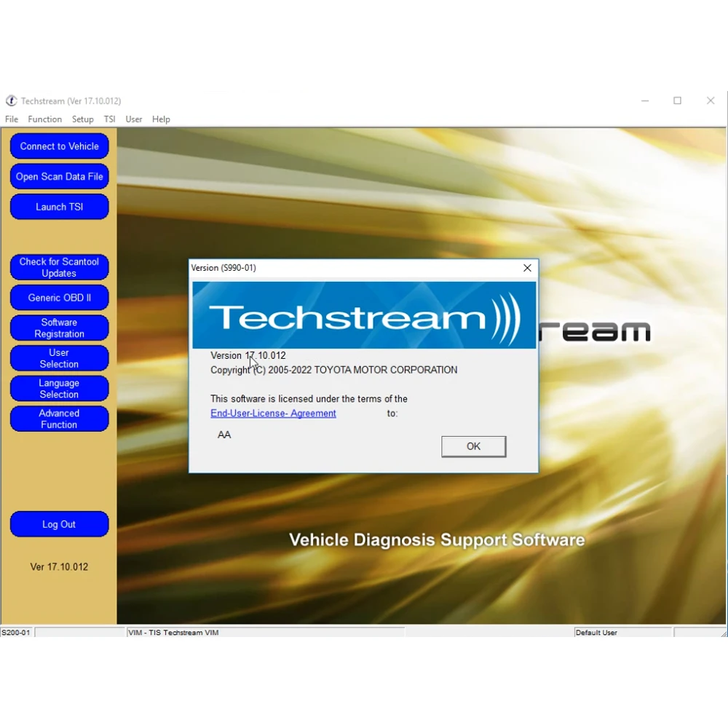Screen dimensions: 728x728
Task: Close the Techstream main window
Action: point(711,100)
